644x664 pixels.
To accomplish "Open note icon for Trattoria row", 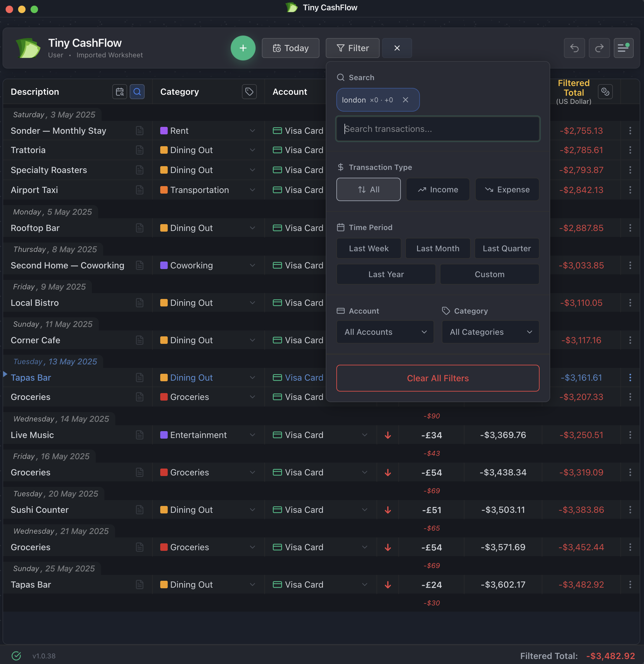I will click(140, 150).
